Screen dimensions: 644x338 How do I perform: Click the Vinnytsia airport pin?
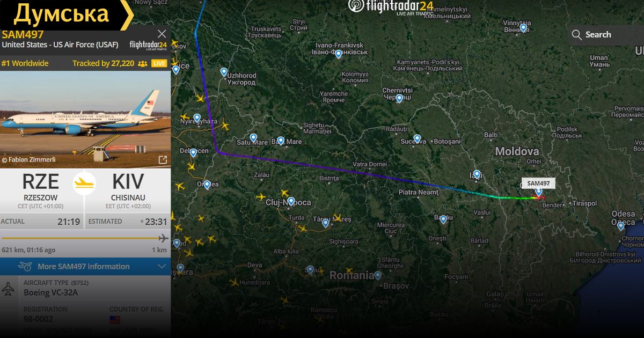click(523, 28)
